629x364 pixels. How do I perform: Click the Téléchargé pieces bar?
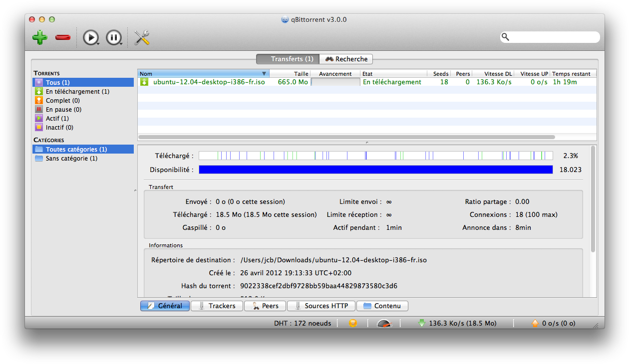click(376, 156)
